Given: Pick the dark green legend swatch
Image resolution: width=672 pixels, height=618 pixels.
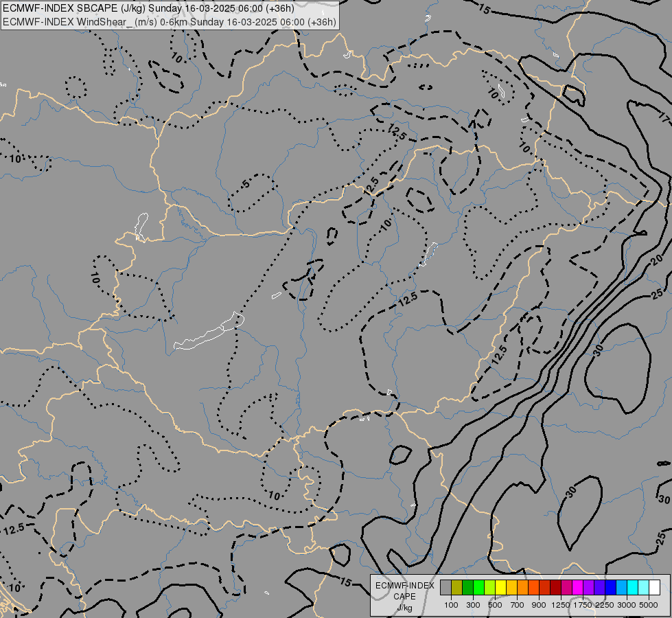Looking at the screenshot, I should (x=468, y=587).
